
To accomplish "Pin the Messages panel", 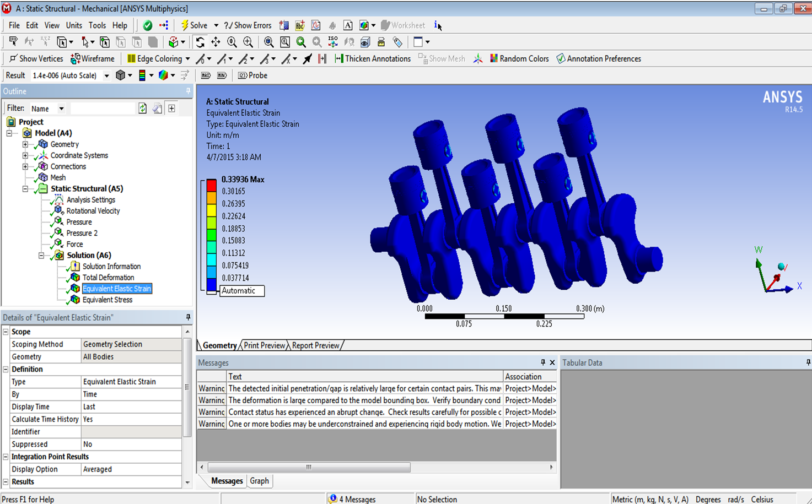I will (x=543, y=362).
